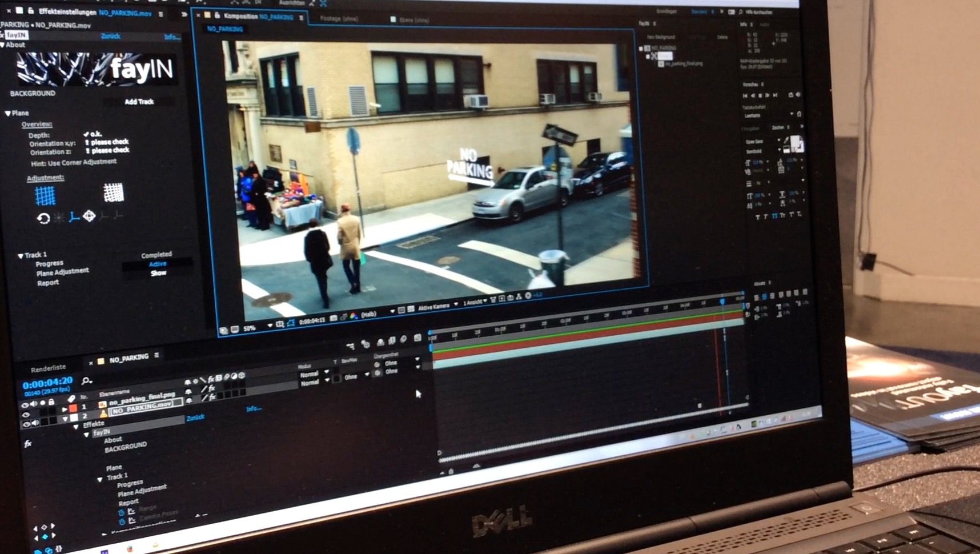Click Zurück link in the timeline fayIN row
Viewport: 980px width, 554px height.
point(195,417)
